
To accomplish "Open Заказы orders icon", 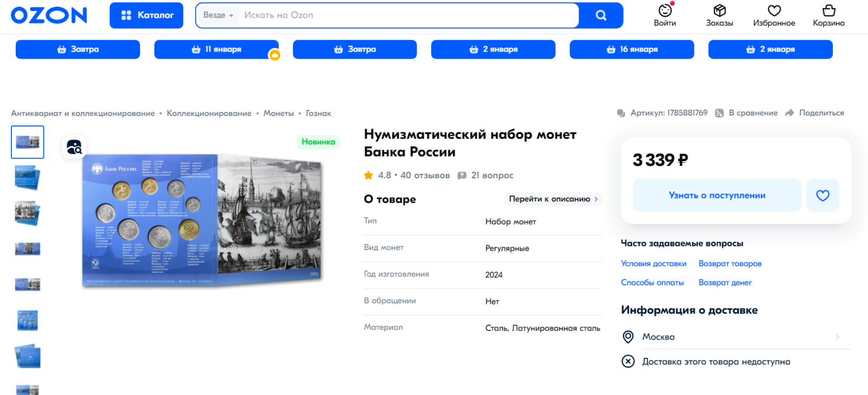I will tap(719, 15).
